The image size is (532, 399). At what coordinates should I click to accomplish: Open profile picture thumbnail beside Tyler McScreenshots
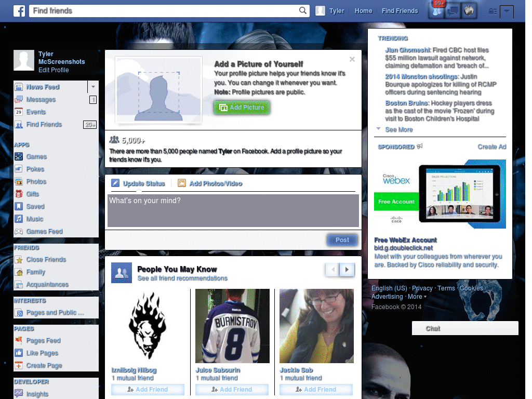click(x=24, y=60)
